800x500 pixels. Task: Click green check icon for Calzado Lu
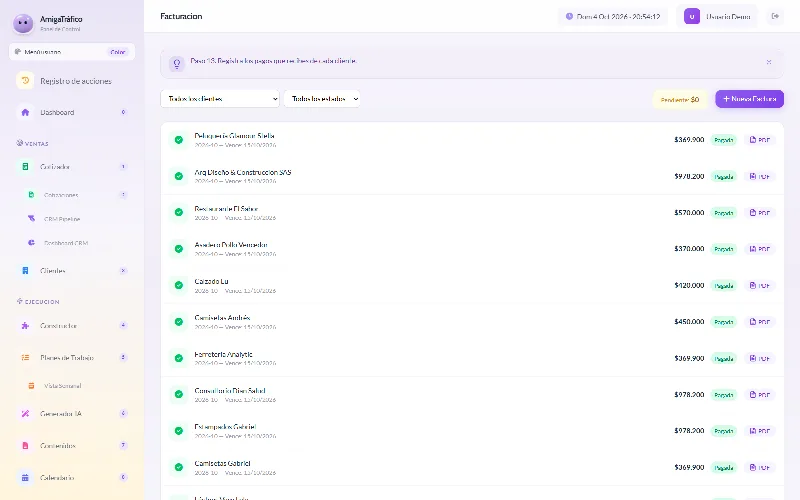(x=179, y=285)
